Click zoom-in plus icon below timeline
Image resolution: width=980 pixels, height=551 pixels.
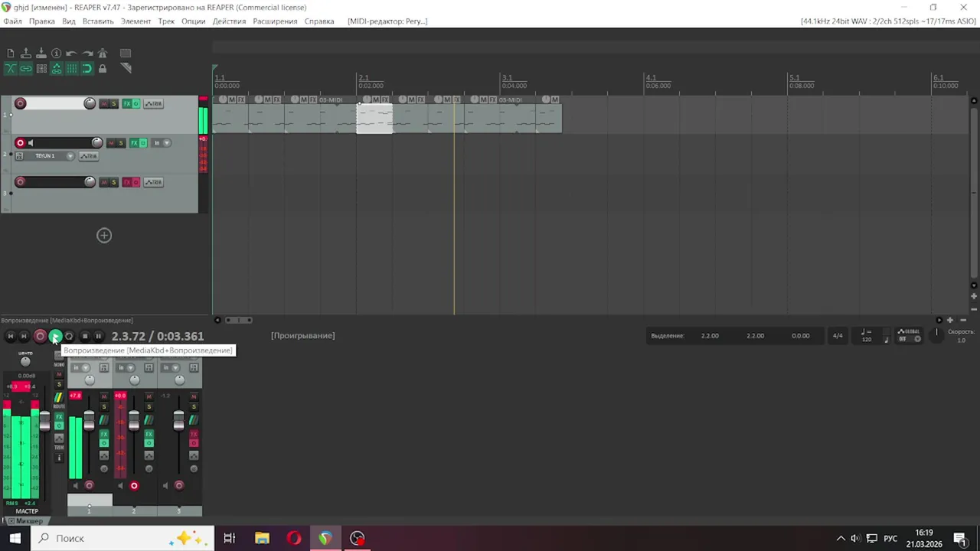[x=950, y=321]
